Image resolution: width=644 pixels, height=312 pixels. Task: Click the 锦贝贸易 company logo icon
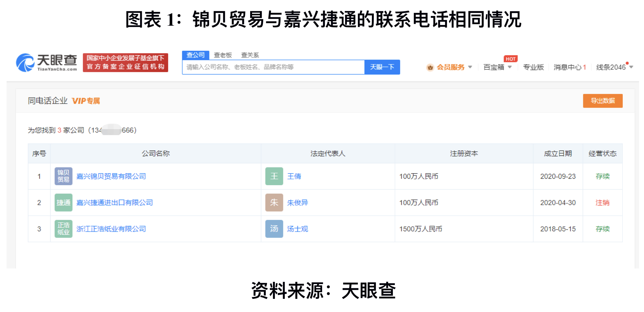[x=64, y=176]
